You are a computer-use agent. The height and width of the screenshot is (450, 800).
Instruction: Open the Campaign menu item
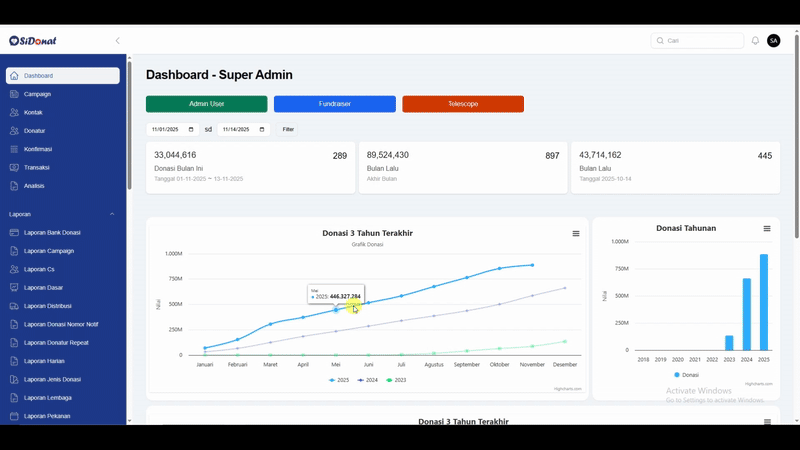[63, 94]
